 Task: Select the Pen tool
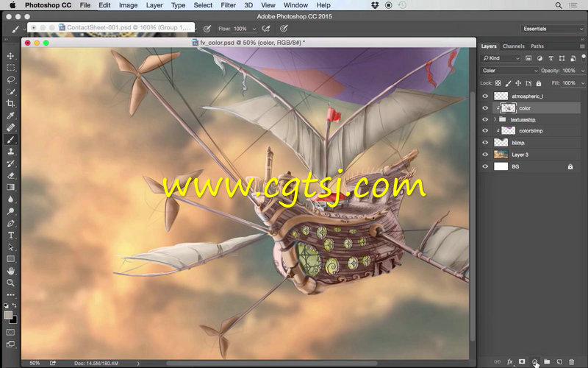10,223
